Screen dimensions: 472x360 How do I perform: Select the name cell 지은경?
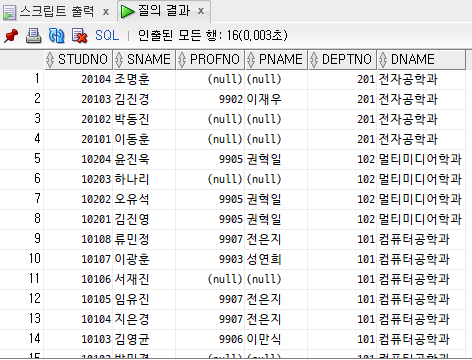pos(144,319)
